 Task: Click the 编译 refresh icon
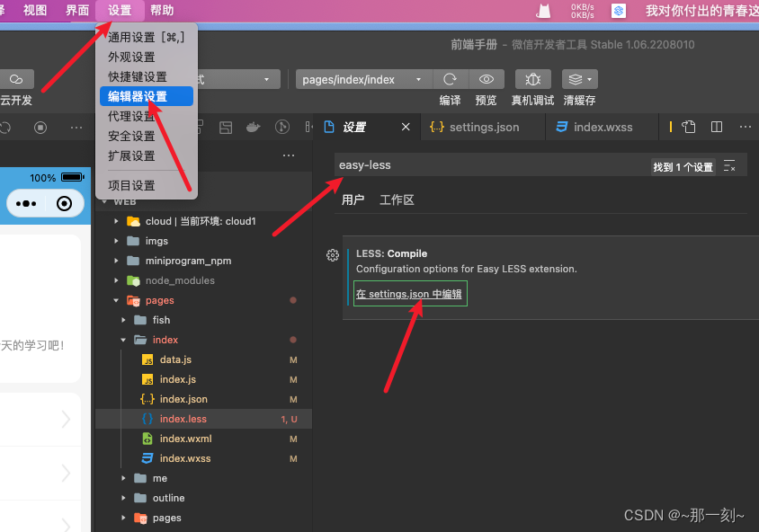(450, 79)
